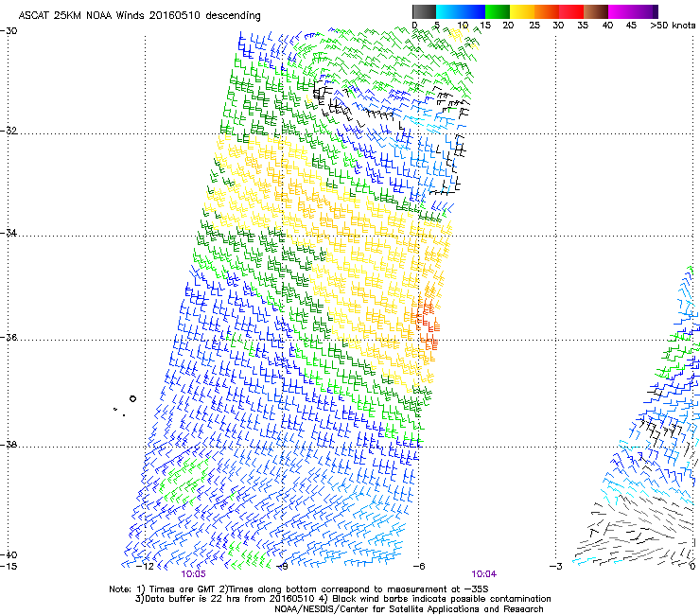The height and width of the screenshot is (615, 700).
Task: Click the purple '10:04' swath time label
Action: coord(484,574)
